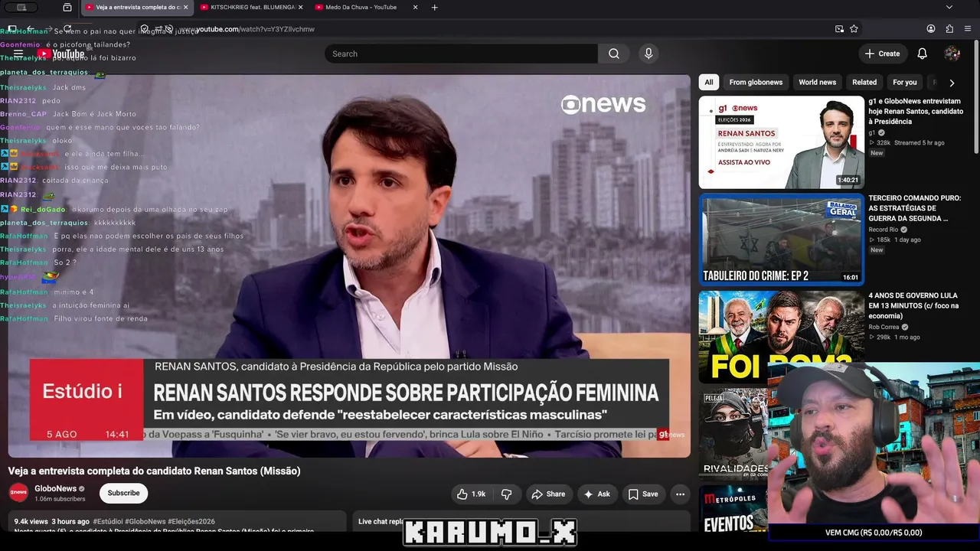
Task: Click the magnifier search button
Action: (614, 54)
